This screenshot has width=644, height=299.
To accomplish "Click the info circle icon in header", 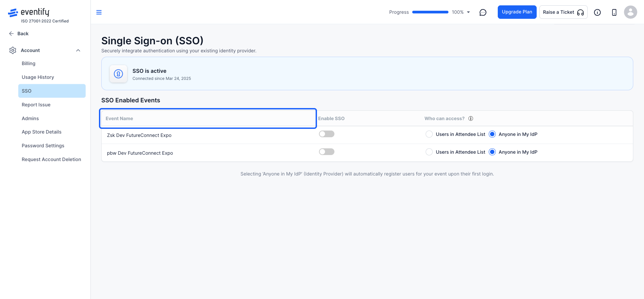I will 597,12.
